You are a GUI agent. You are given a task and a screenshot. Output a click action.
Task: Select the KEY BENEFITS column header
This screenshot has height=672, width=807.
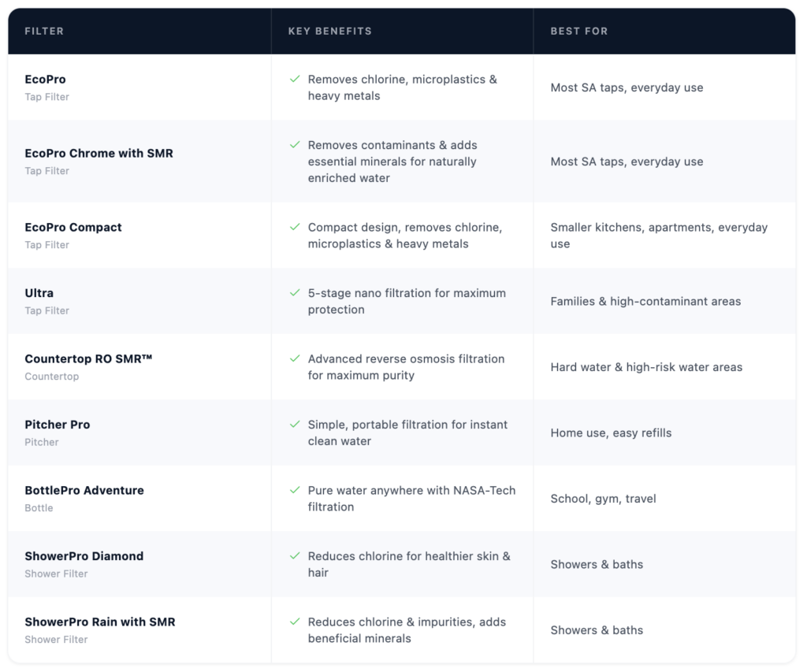click(330, 32)
